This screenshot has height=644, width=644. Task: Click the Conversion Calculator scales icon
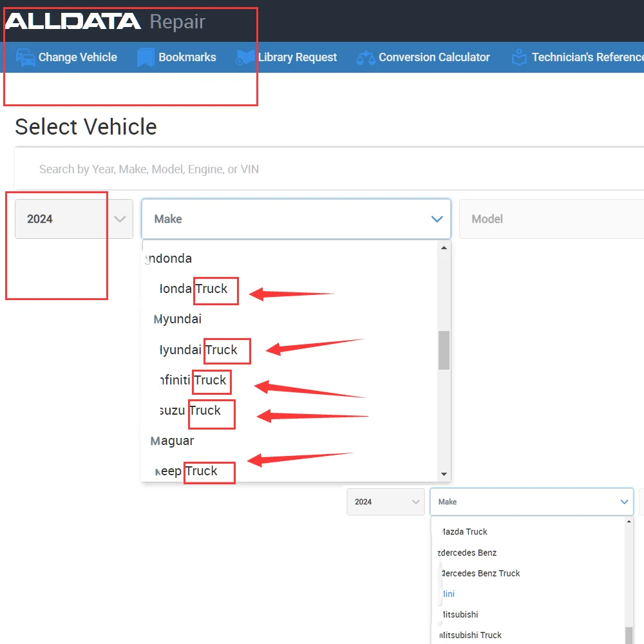point(366,57)
